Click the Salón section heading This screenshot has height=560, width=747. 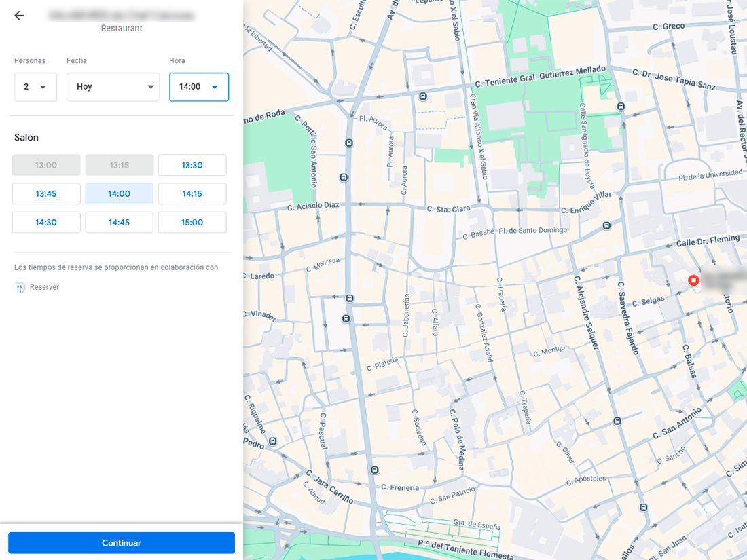(26, 138)
